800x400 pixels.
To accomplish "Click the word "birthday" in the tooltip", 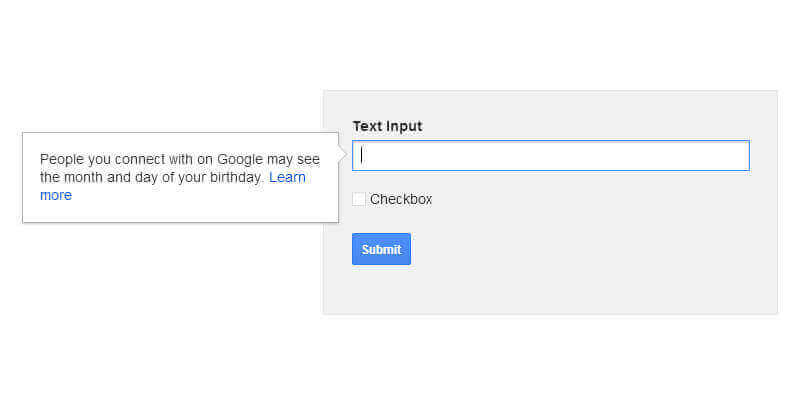I will pyautogui.click(x=236, y=178).
